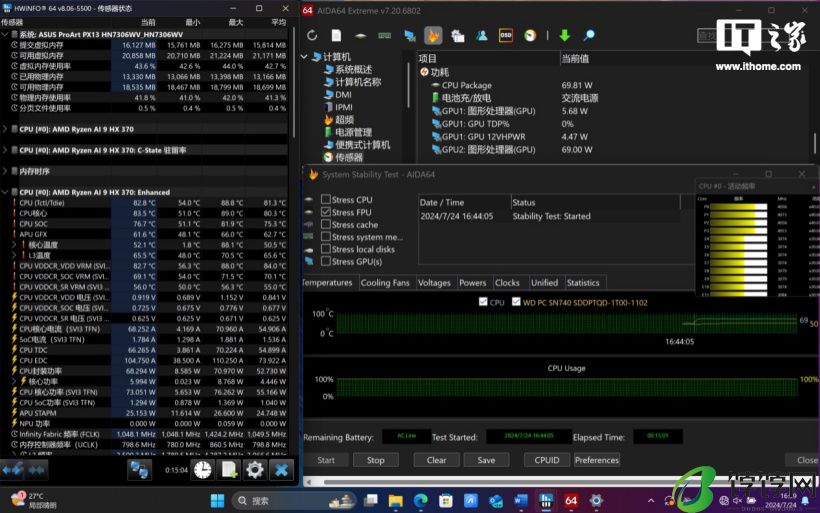Click the green download arrow in AIDA64

(x=564, y=35)
